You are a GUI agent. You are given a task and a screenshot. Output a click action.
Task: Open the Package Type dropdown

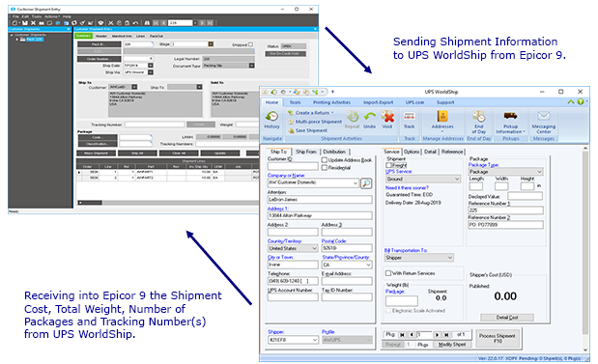[x=505, y=172]
